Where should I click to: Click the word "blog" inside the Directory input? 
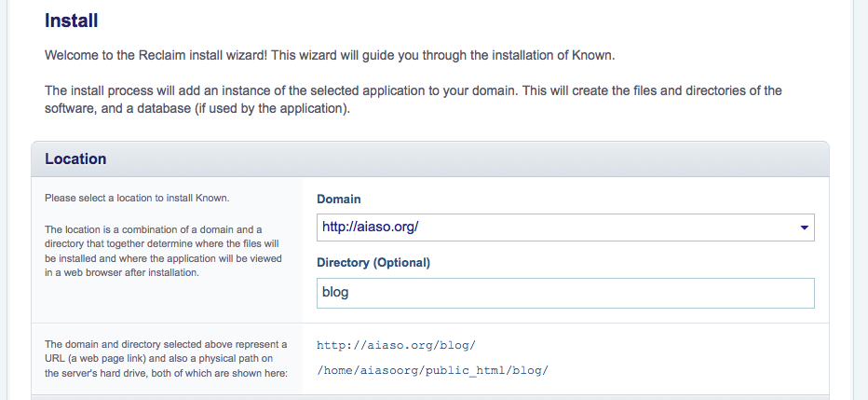point(335,293)
